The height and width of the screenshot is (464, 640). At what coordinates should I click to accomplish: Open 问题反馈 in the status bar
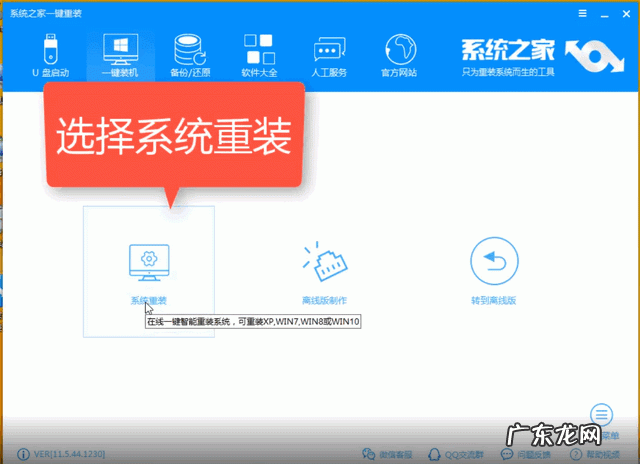(x=526, y=454)
